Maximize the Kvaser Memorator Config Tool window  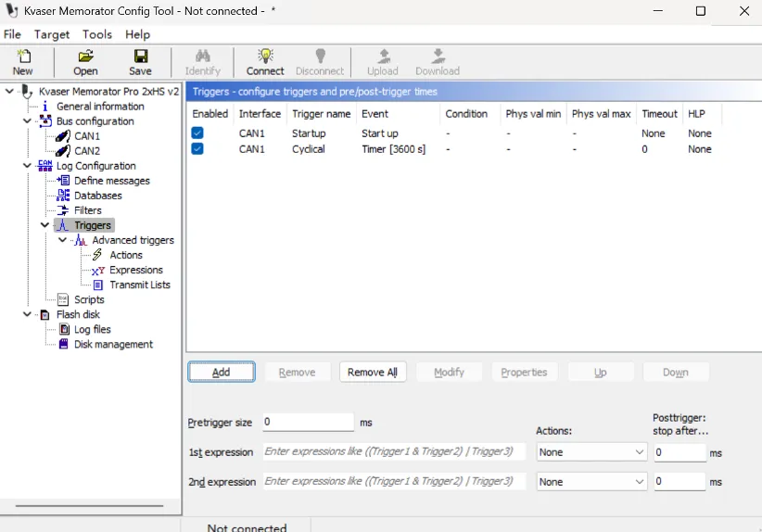(x=701, y=11)
